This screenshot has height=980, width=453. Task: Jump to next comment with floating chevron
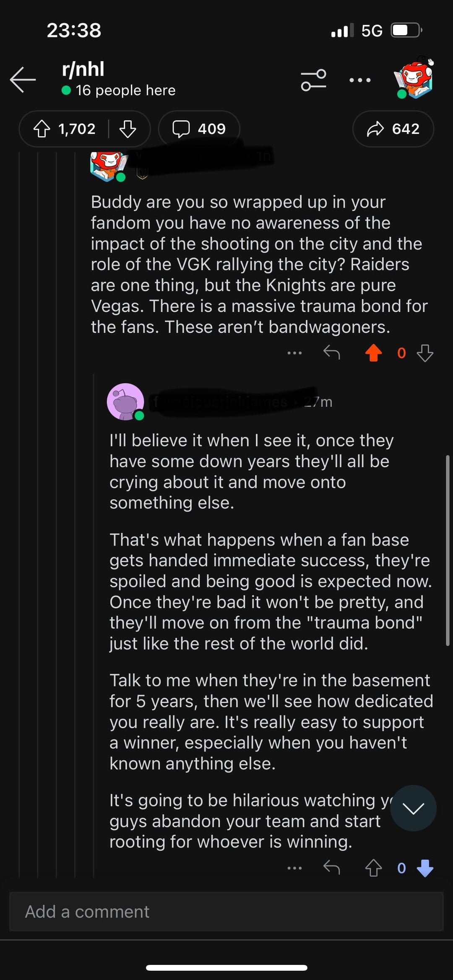413,808
